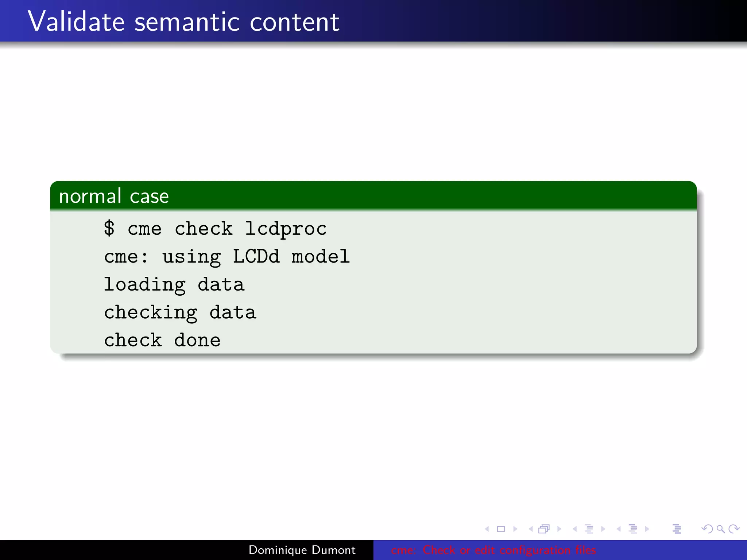Screen dimensions: 747x560
Task: Click the back history arrow
Action: (x=707, y=529)
